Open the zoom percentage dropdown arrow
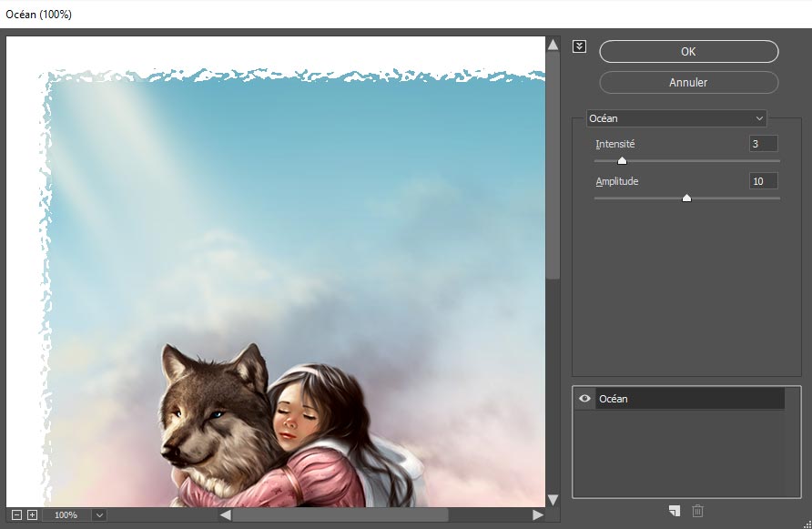This screenshot has height=529, width=812. [x=98, y=514]
